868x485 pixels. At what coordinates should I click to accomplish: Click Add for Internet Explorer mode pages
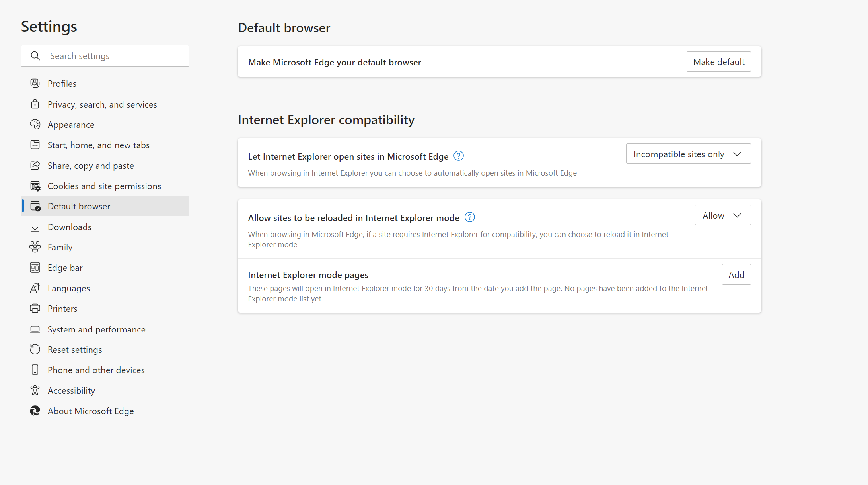pos(736,275)
